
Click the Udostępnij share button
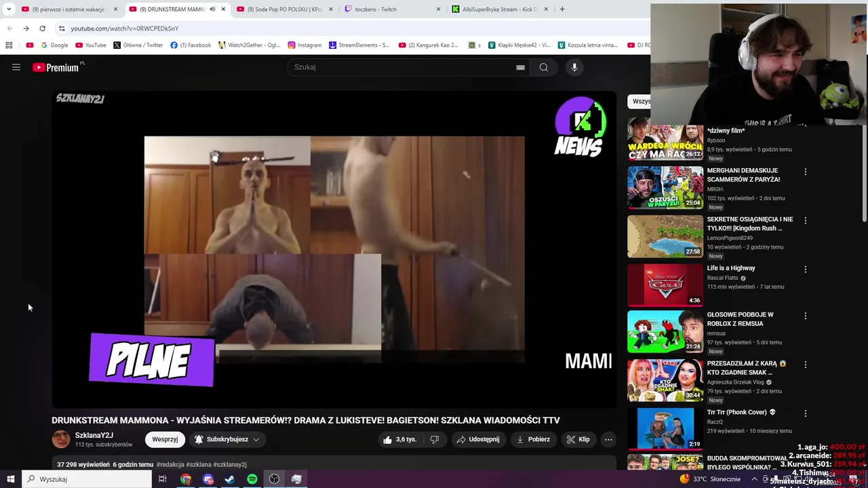478,439
